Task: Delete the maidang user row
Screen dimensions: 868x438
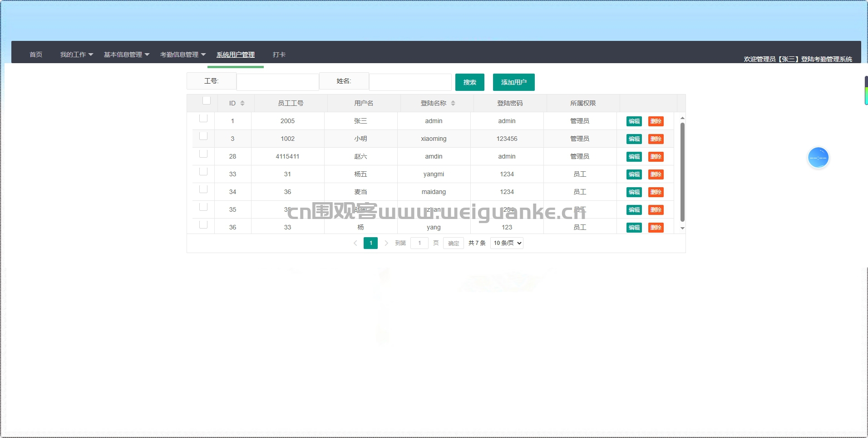Action: click(x=656, y=192)
